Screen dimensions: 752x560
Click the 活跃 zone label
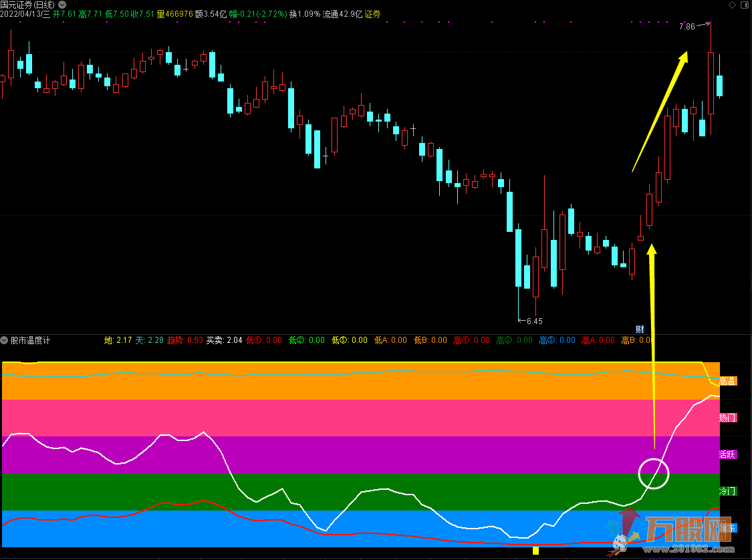pyautogui.click(x=727, y=454)
